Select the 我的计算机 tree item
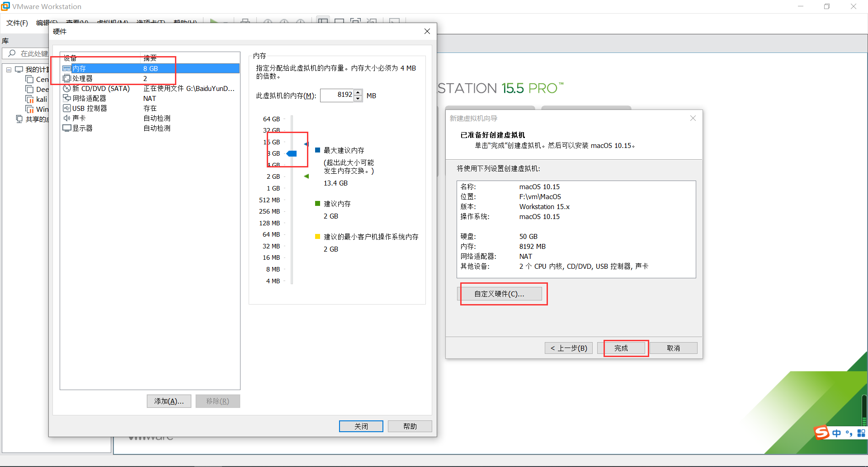This screenshot has width=868, height=467. point(37,70)
